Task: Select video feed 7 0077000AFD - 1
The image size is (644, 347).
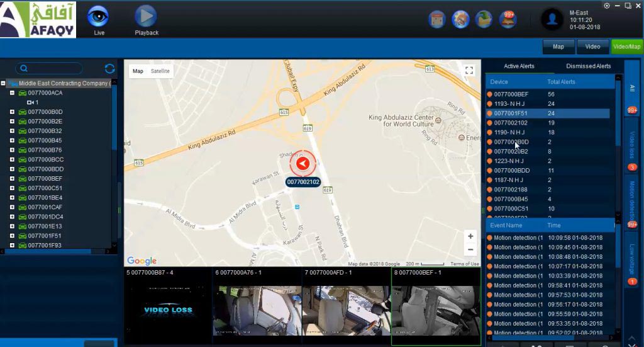Action: (x=347, y=306)
